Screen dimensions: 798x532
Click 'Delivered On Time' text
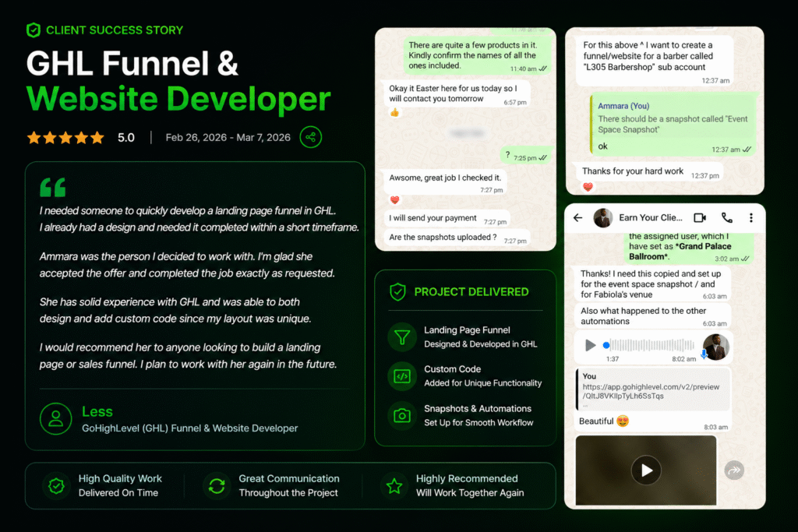118,493
